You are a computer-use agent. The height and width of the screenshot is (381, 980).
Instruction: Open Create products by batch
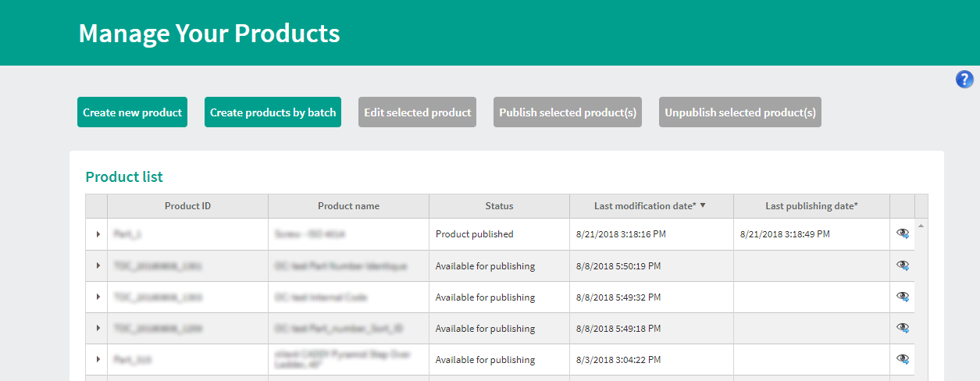pos(273,112)
